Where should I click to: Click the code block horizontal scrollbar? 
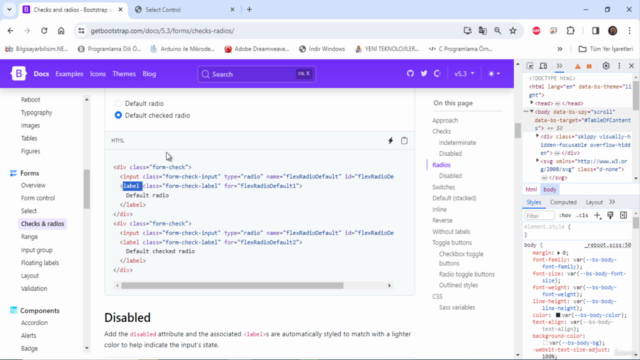(232, 286)
